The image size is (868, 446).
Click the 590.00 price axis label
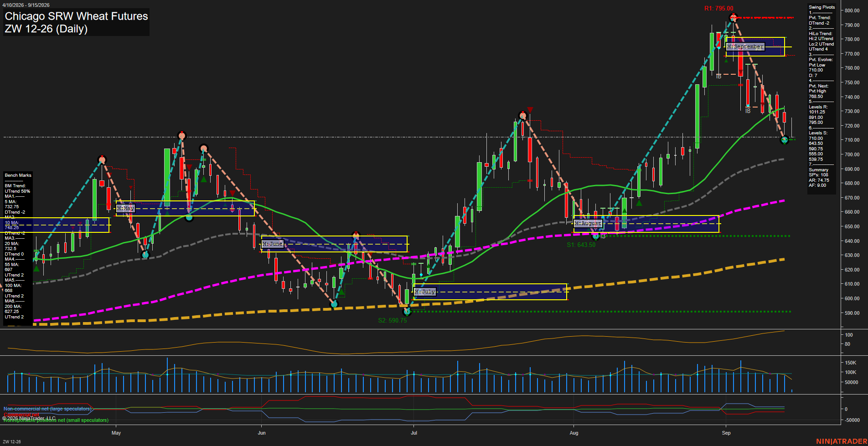click(852, 313)
